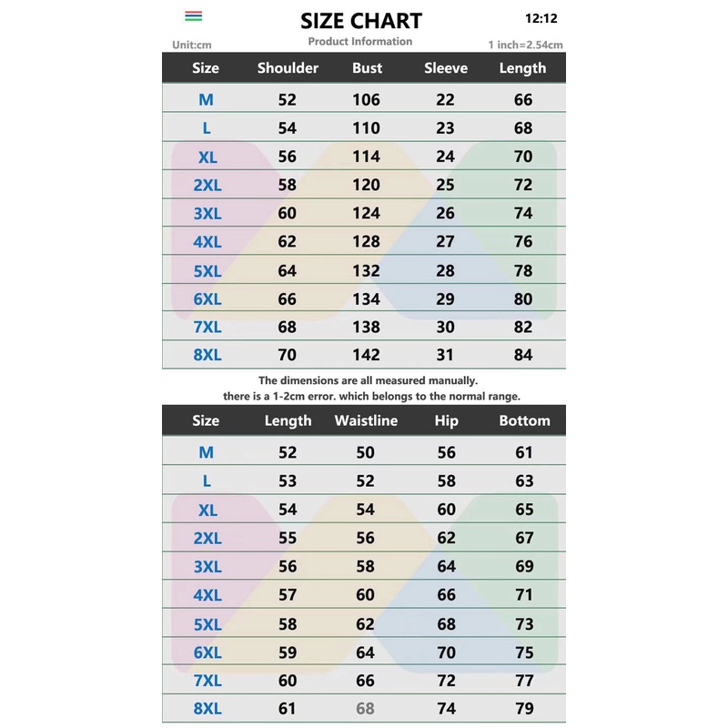Select the Sleeve column header
This screenshot has height=728, width=728.
click(446, 68)
